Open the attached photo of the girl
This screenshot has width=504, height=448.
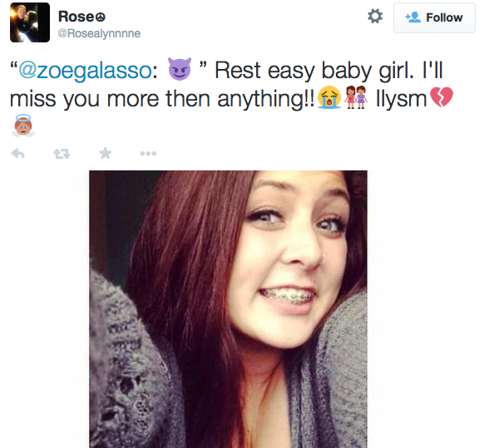pyautogui.click(x=228, y=309)
